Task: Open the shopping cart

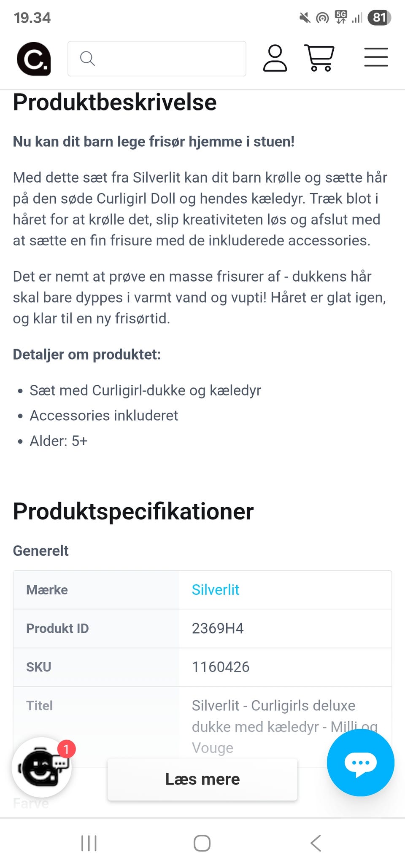Action: [319, 58]
